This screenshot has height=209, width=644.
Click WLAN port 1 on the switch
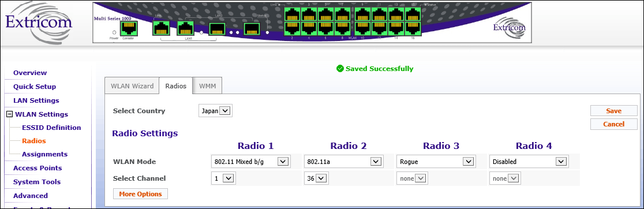coord(293,15)
